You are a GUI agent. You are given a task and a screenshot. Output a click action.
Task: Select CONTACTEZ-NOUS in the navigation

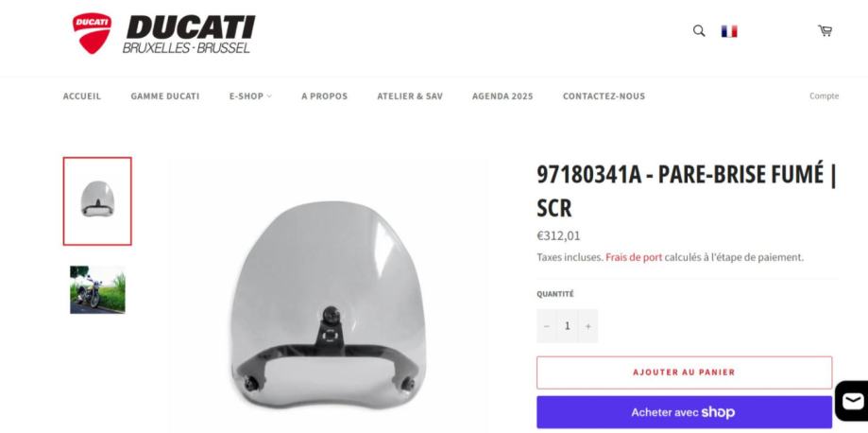tap(604, 95)
